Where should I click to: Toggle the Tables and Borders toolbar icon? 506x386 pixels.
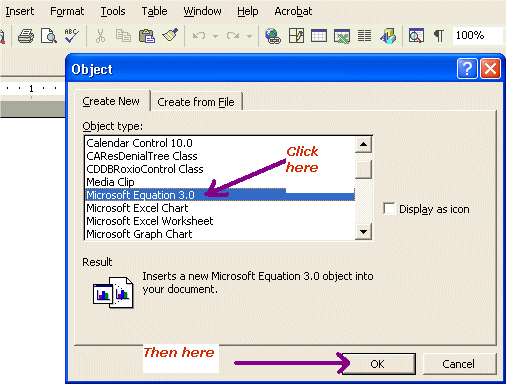pyautogui.click(x=296, y=36)
